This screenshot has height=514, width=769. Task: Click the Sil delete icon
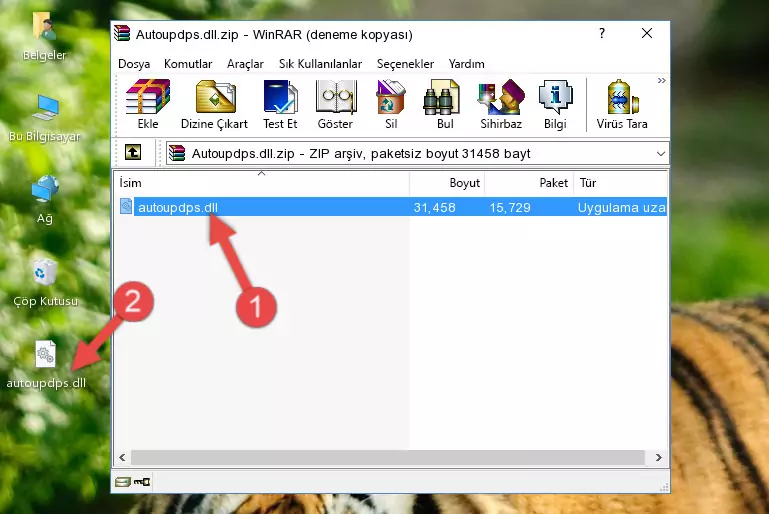coord(391,97)
